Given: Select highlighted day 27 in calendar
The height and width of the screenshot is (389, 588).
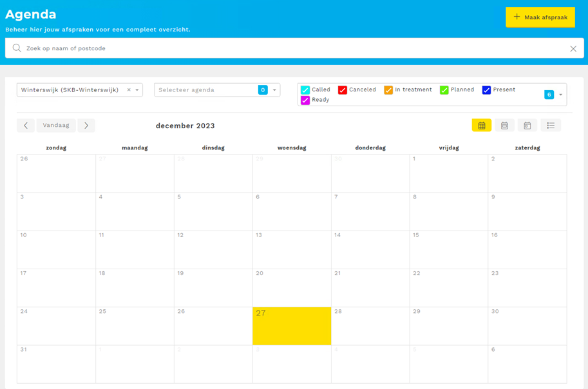Looking at the screenshot, I should click(x=292, y=327).
